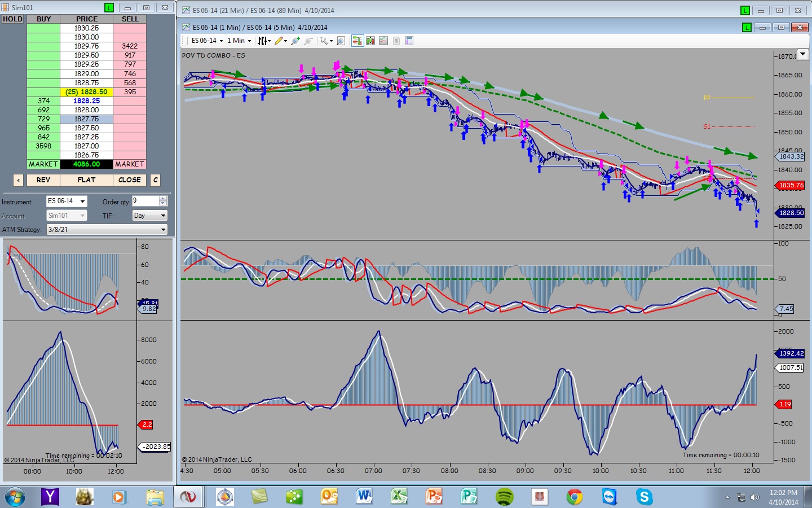Viewport: 812px width, 508px height.
Task: Click the SELL column header
Action: (x=130, y=19)
